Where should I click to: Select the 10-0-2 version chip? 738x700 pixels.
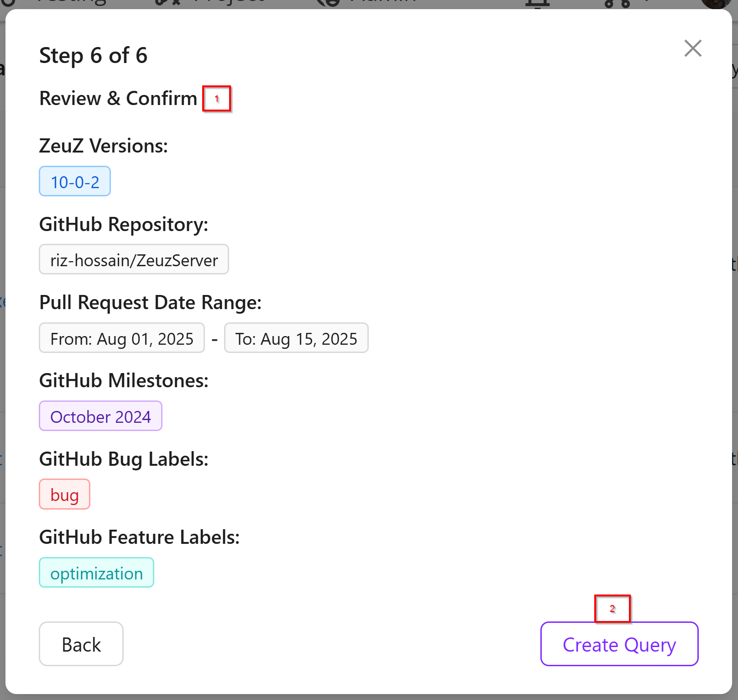(x=75, y=181)
